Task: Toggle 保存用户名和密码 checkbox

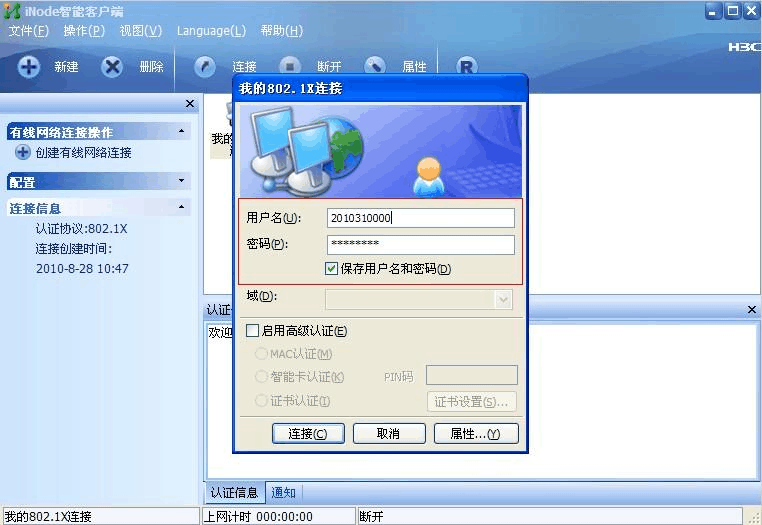Action: click(331, 268)
